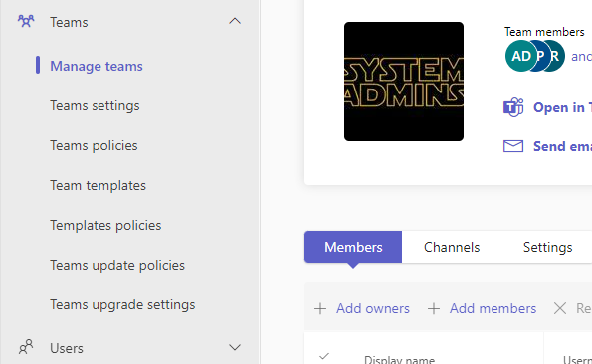This screenshot has width=592, height=364.
Task: Click the X remove icon in members toolbar
Action: coord(560,308)
